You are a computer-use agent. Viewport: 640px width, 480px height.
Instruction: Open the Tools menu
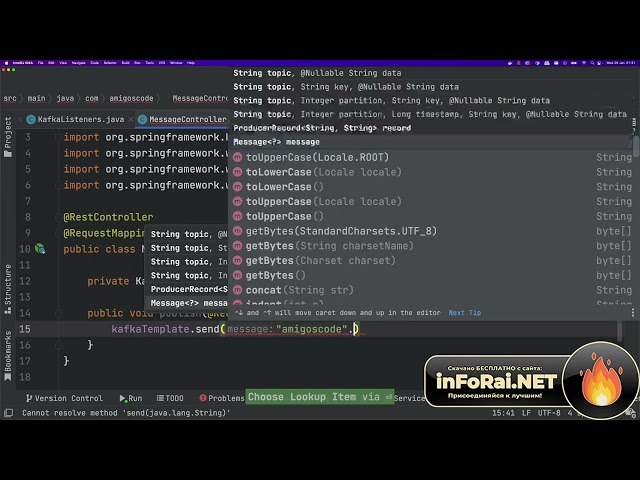pos(150,63)
